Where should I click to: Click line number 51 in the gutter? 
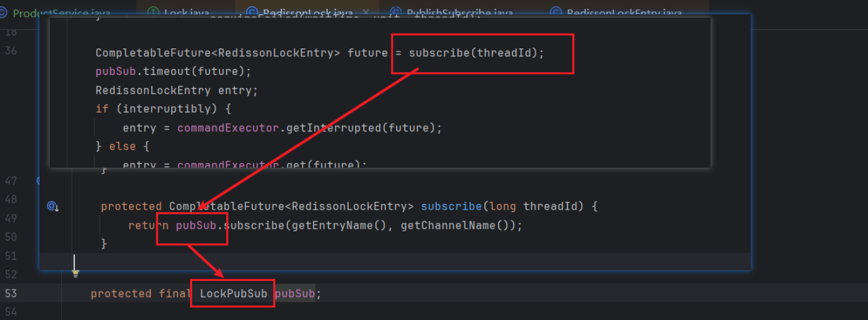[11, 256]
